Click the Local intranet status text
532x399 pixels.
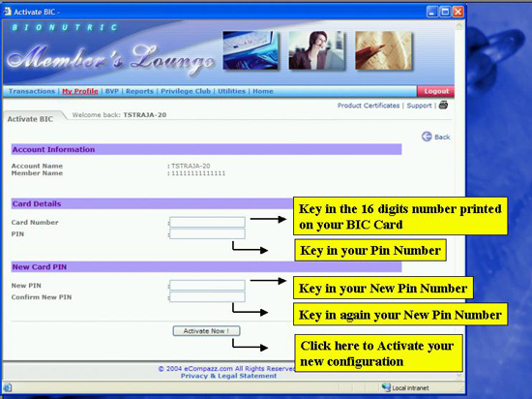click(x=410, y=387)
